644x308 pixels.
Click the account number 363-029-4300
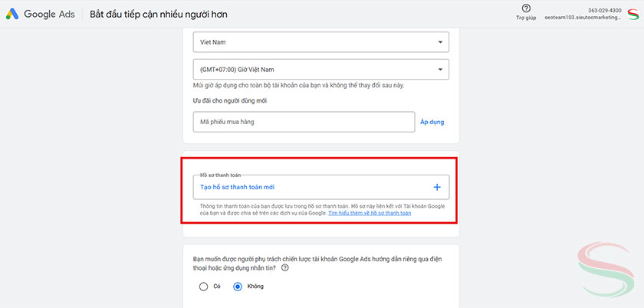604,10
